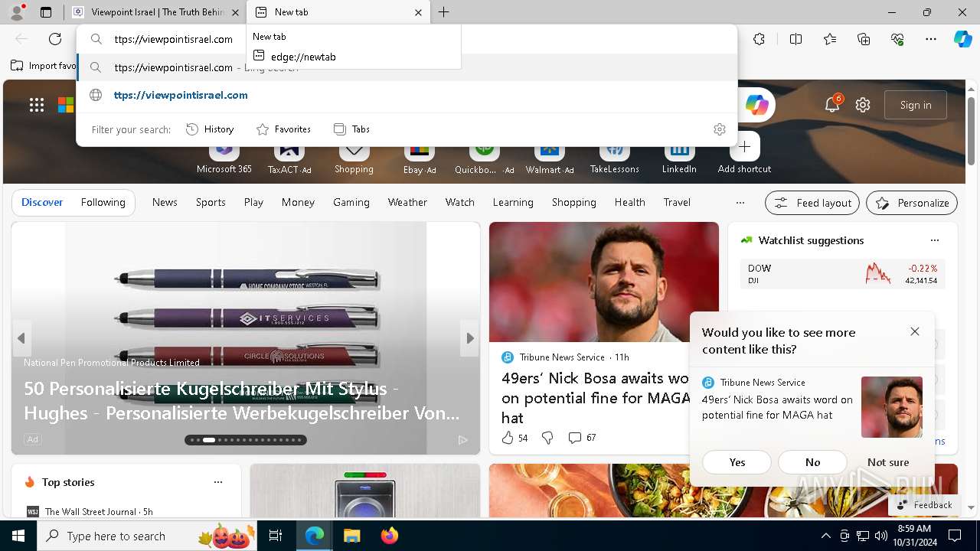Screen dimensions: 980x551
Task: Close the New tab tab
Action: [418, 12]
